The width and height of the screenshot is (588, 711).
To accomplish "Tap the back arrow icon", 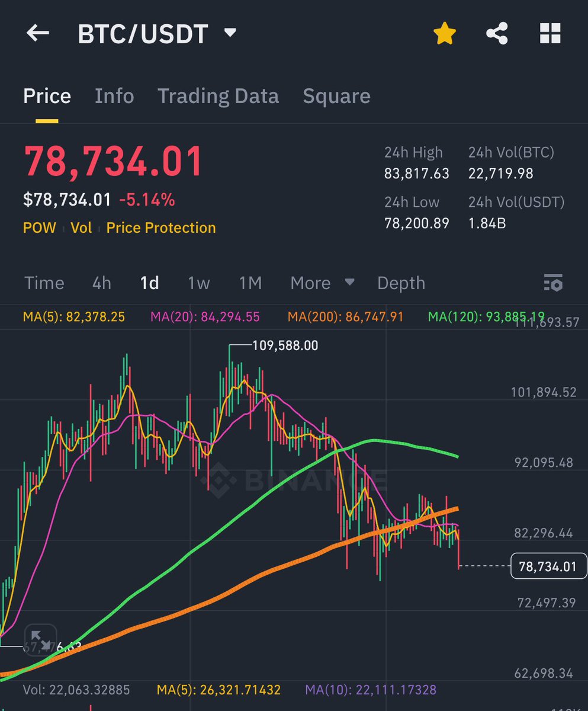I will coord(38,33).
